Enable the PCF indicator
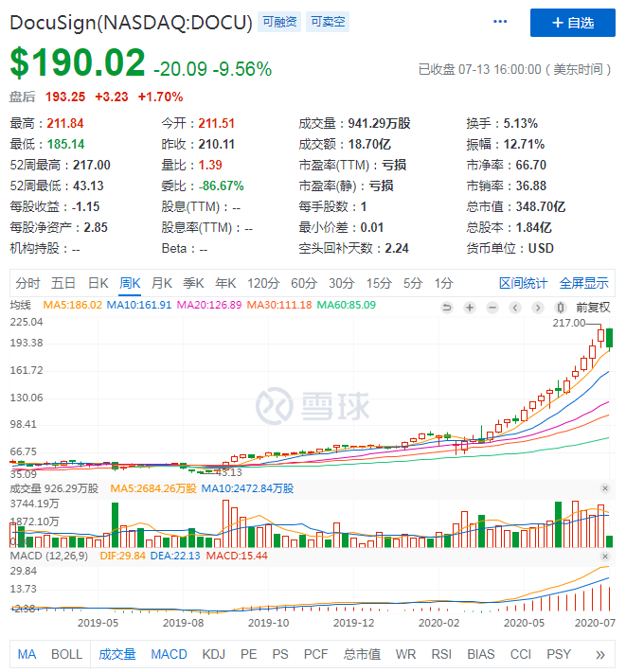Screen dimensions: 626x672 tap(315, 654)
